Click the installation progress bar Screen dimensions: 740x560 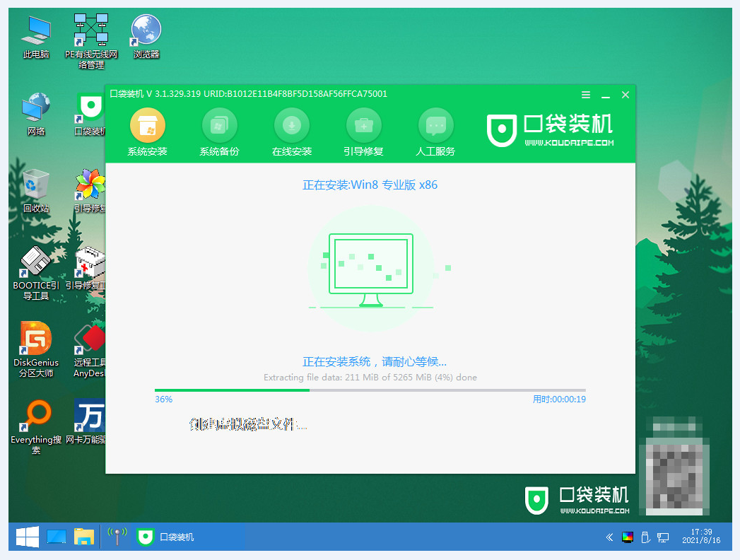pos(370,390)
